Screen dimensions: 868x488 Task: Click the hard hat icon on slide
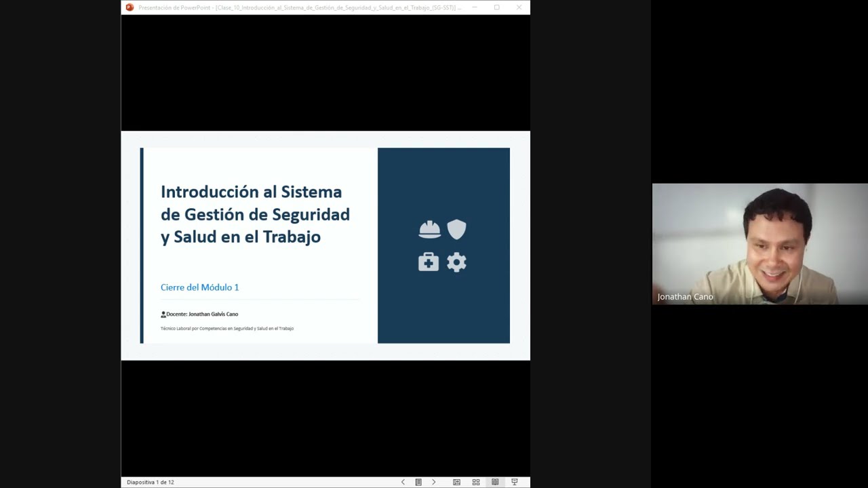coord(429,230)
